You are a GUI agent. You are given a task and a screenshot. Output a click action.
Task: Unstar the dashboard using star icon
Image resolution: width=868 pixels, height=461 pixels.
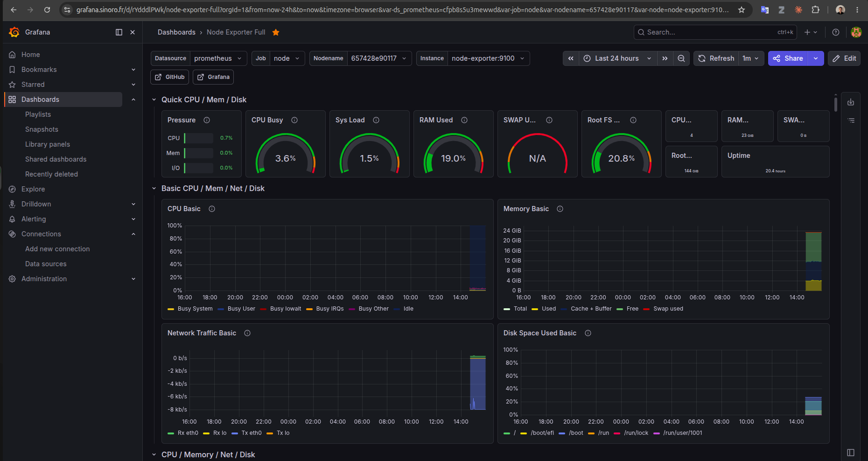(276, 32)
